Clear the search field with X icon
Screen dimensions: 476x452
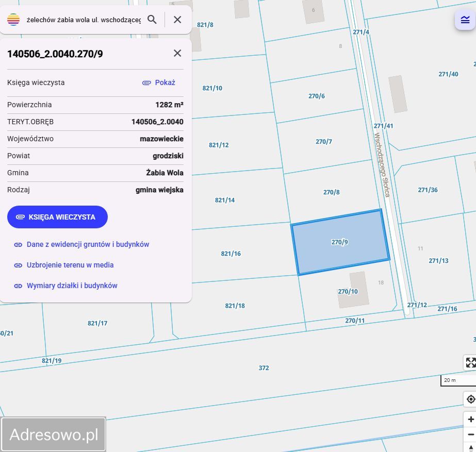pyautogui.click(x=177, y=20)
